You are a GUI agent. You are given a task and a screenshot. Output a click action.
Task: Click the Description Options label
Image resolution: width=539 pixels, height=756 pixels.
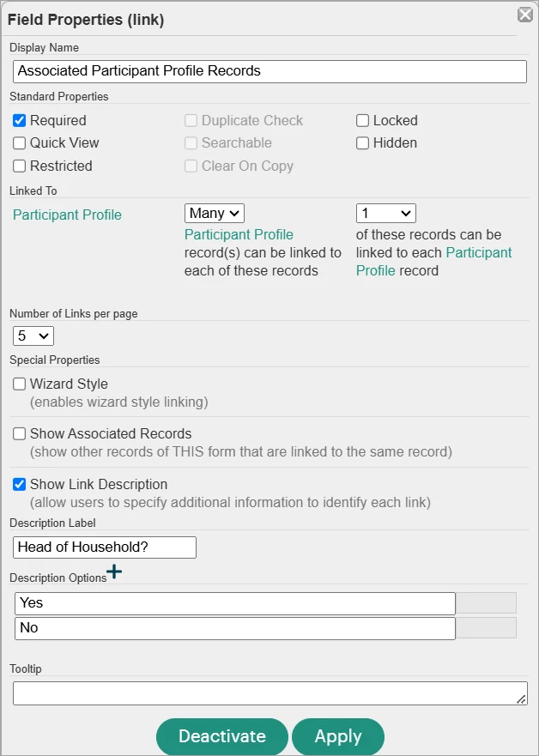pyautogui.click(x=58, y=578)
